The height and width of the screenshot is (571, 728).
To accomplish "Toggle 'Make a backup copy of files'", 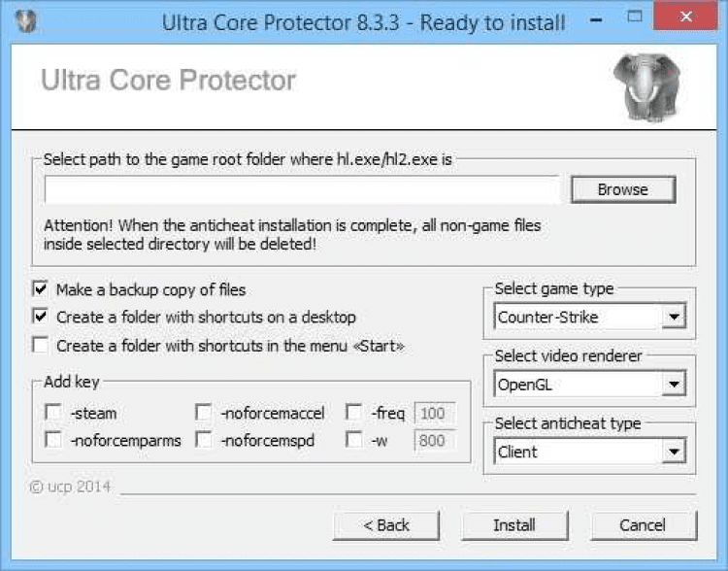I will pyautogui.click(x=41, y=289).
